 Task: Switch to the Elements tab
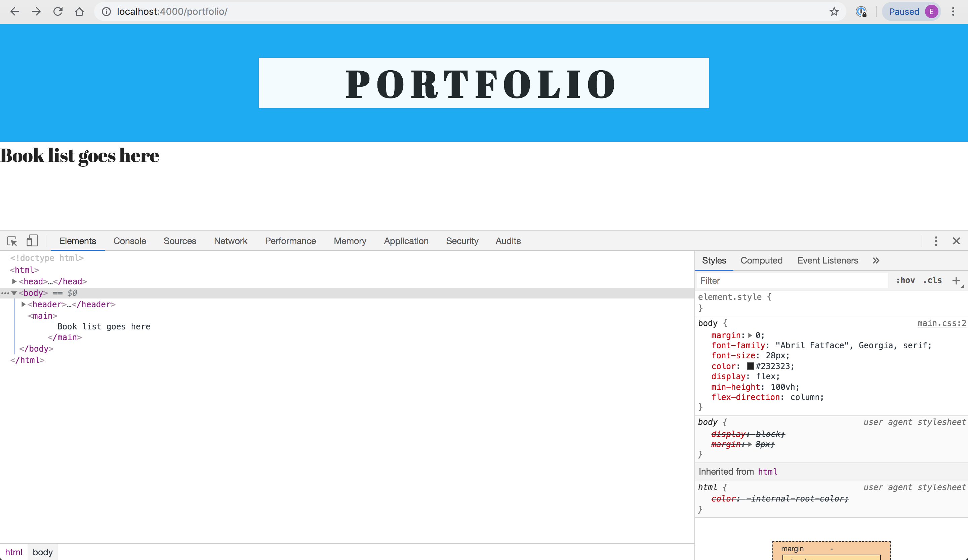pos(78,241)
